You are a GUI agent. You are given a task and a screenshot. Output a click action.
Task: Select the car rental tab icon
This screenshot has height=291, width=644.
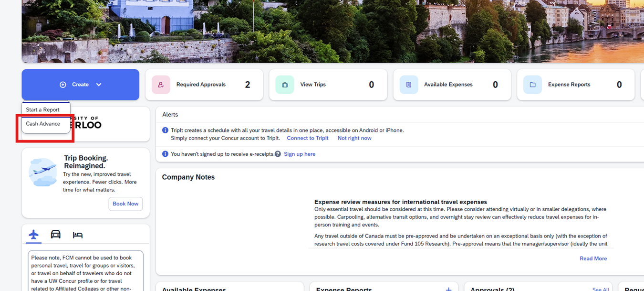(56, 235)
